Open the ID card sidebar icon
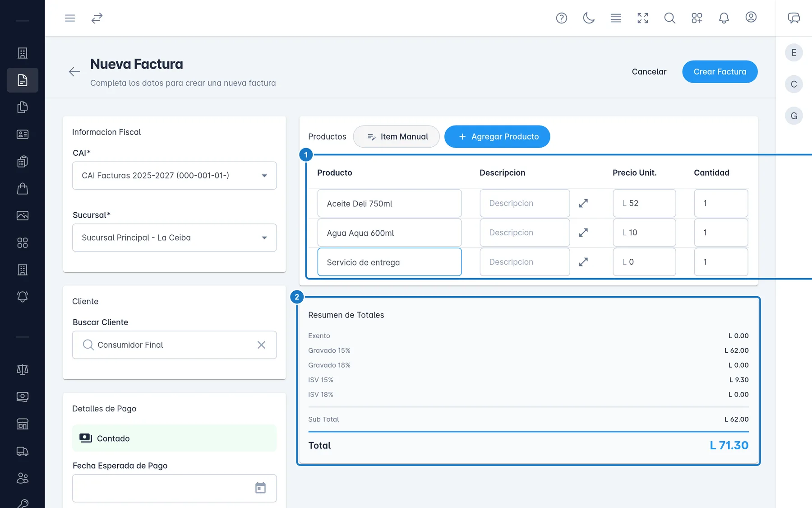 point(23,135)
